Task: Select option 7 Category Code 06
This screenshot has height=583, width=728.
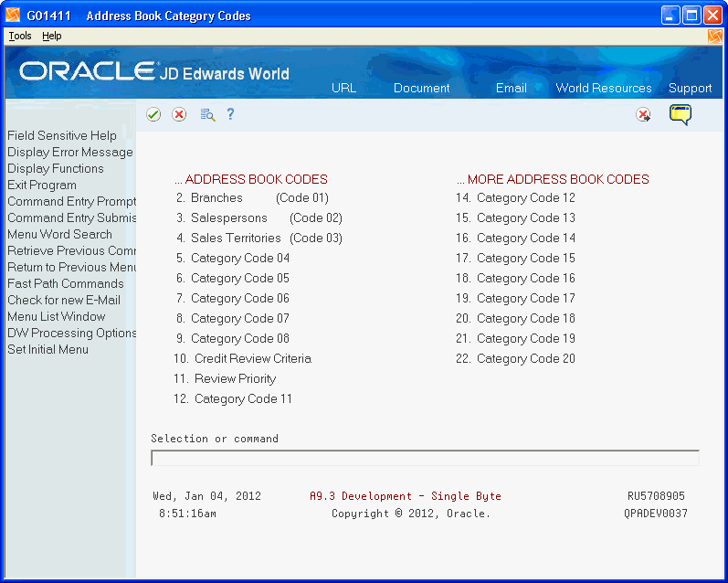Action: click(x=233, y=298)
